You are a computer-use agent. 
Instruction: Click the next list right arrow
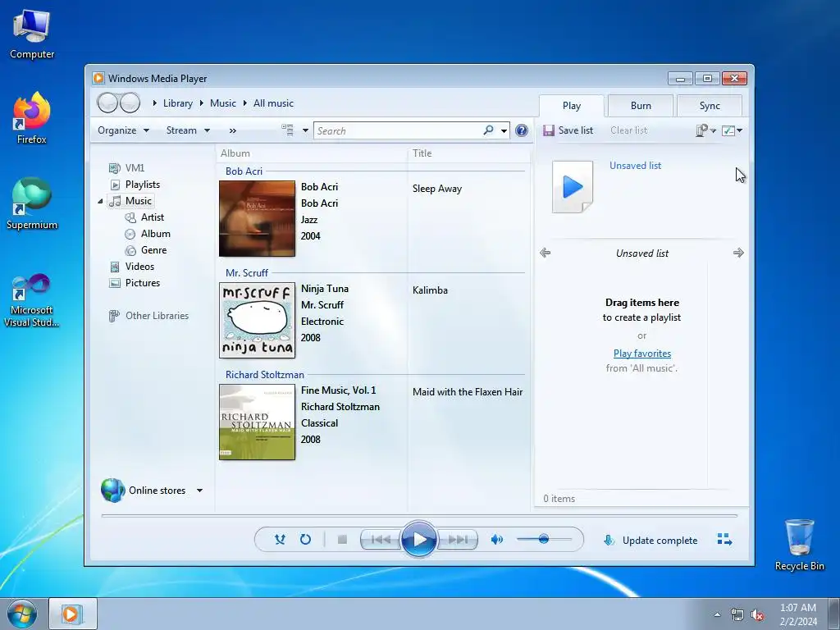[x=739, y=253]
